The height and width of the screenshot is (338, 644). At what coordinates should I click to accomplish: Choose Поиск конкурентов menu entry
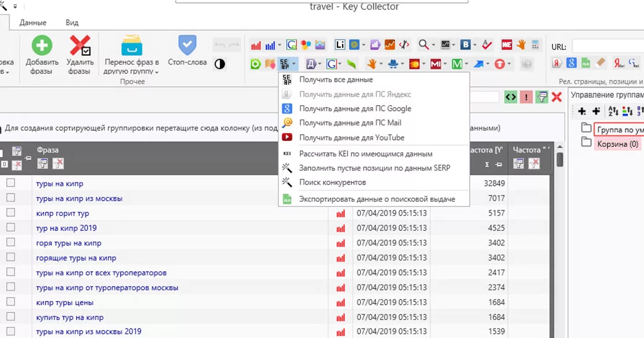(x=333, y=182)
